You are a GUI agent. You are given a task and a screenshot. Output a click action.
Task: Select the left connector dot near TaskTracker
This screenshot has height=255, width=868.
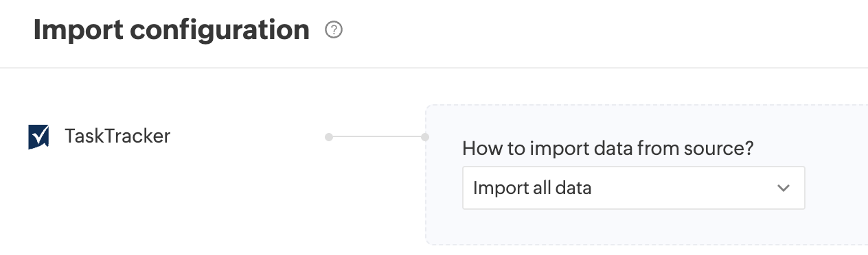(x=329, y=137)
